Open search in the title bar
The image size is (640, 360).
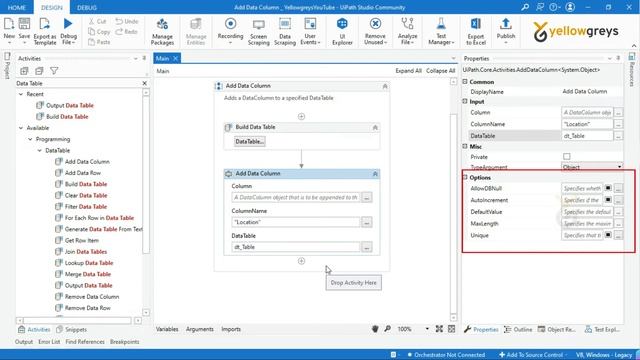pyautogui.click(x=525, y=7)
